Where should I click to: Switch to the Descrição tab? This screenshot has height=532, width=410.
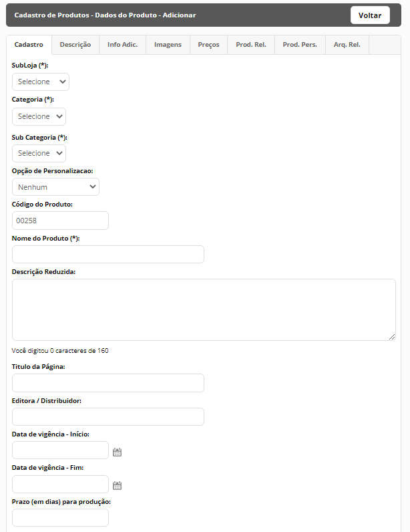tap(75, 45)
